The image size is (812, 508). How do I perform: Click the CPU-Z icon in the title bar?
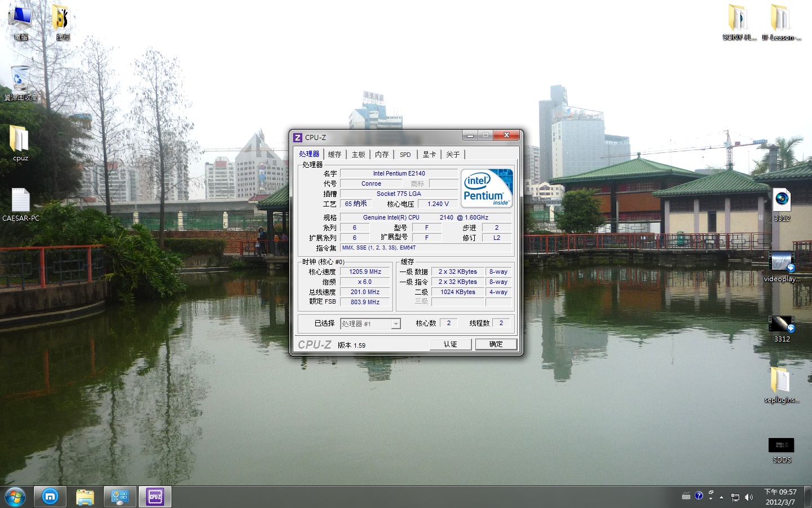[298, 137]
